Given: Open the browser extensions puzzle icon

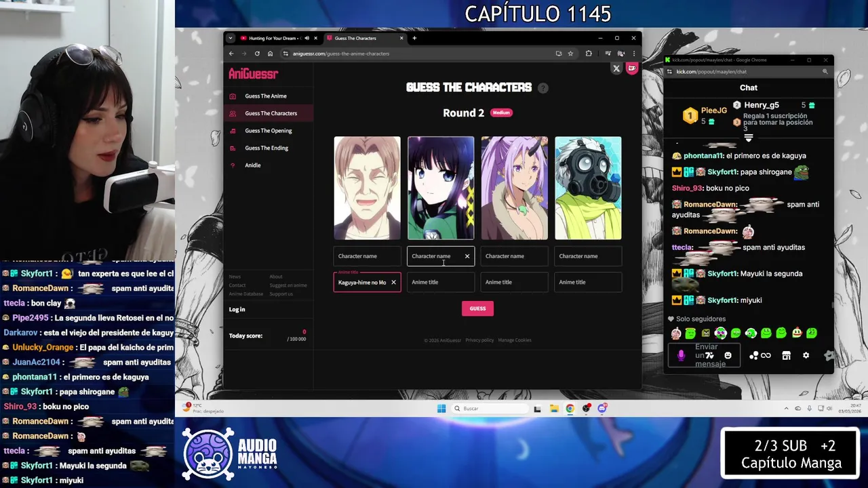Looking at the screenshot, I should click(x=589, y=54).
